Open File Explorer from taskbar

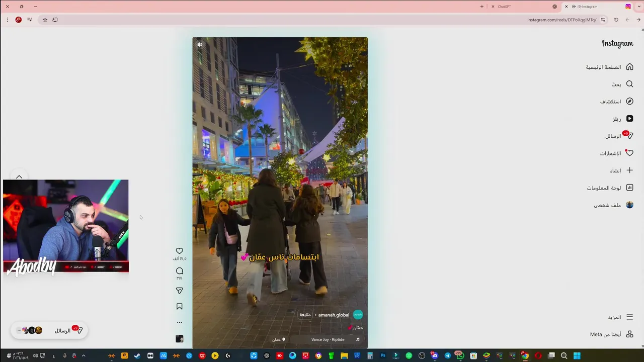[344, 356]
